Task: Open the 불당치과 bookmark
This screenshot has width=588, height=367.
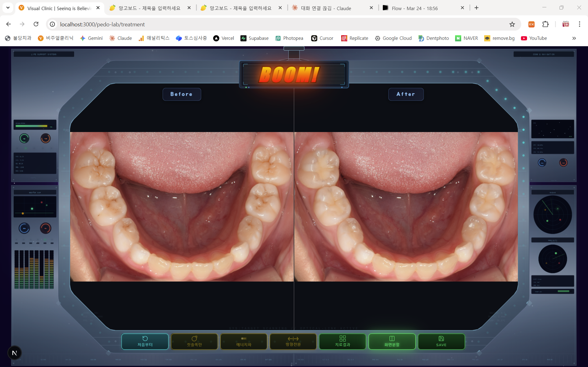Action: (18, 38)
